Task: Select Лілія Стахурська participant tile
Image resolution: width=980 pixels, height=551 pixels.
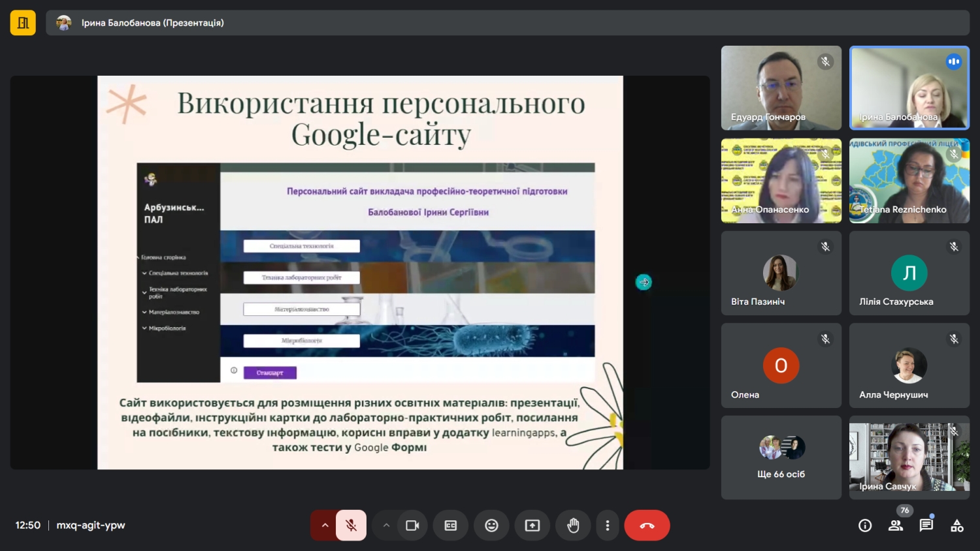Action: (909, 273)
